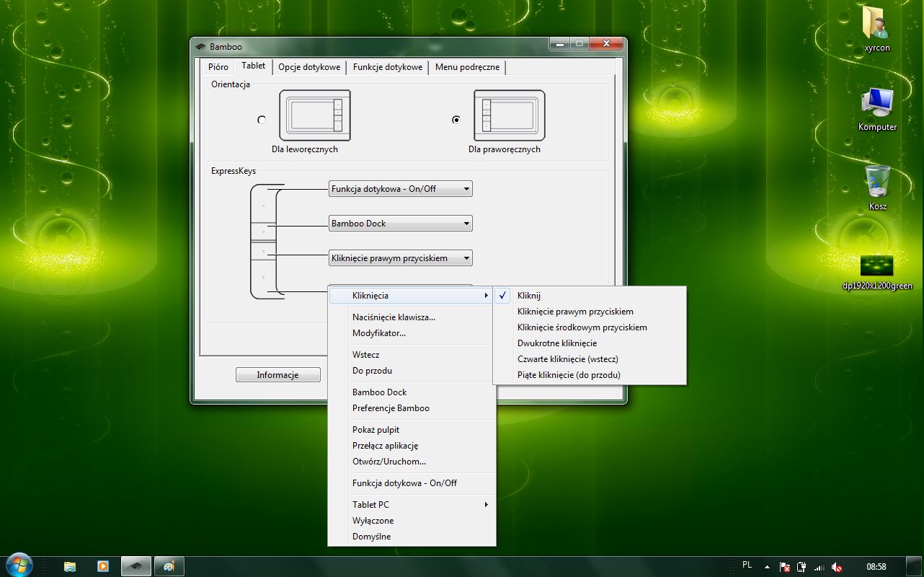924x577 pixels.
Task: Open the Funkcja dotykowa - On/Off dropdown
Action: [x=400, y=189]
